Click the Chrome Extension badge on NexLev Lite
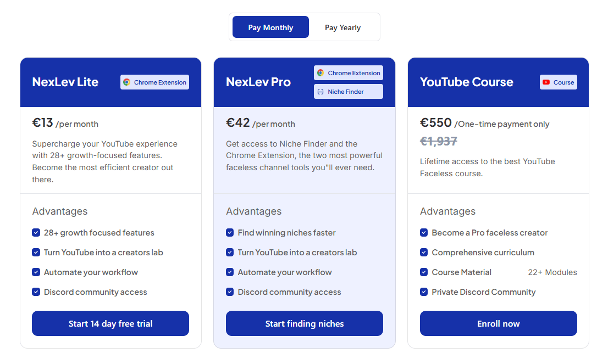This screenshot has width=608, height=364. [154, 82]
